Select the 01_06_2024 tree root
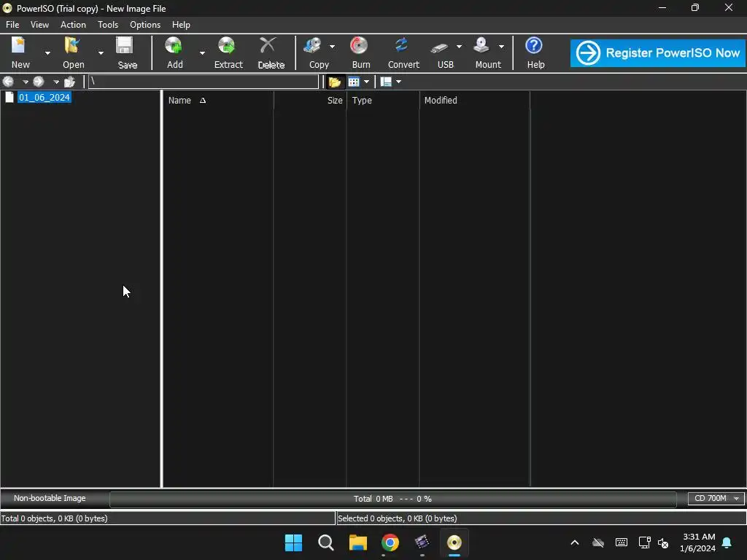 click(44, 98)
